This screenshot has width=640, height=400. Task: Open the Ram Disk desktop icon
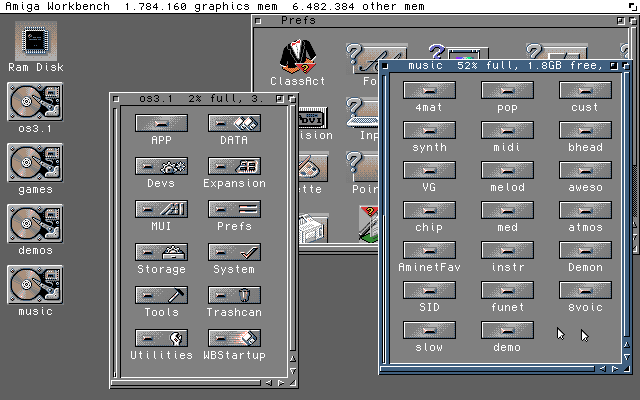(x=36, y=41)
